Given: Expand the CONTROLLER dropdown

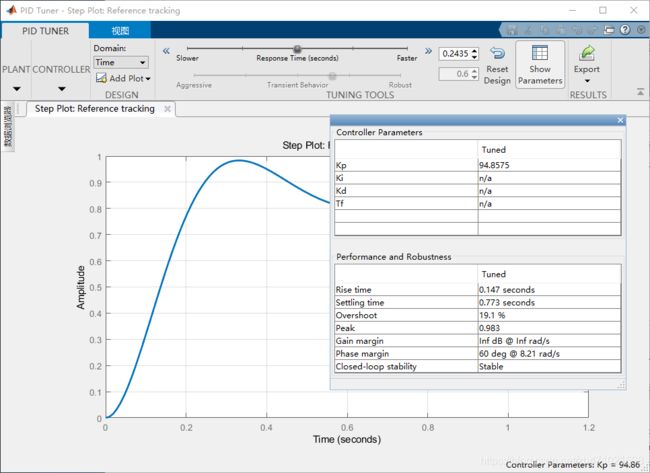Looking at the screenshot, I should point(61,89).
